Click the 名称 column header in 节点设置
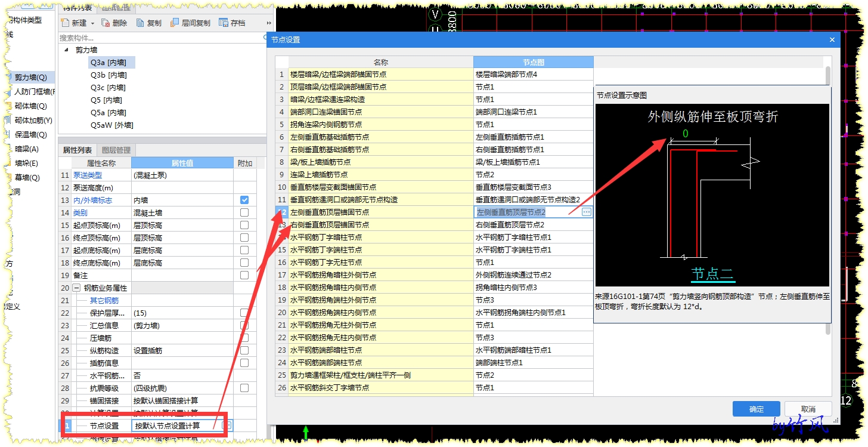The image size is (868, 447). pos(381,62)
